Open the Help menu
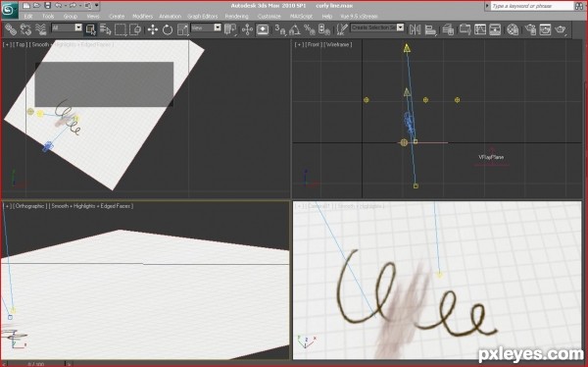This screenshot has height=367, width=588. click(x=327, y=16)
